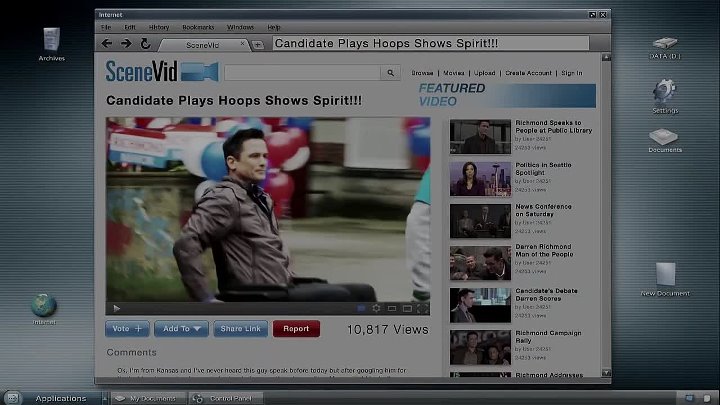Reload the page with the refresh icon
The width and height of the screenshot is (720, 405).
[x=145, y=44]
